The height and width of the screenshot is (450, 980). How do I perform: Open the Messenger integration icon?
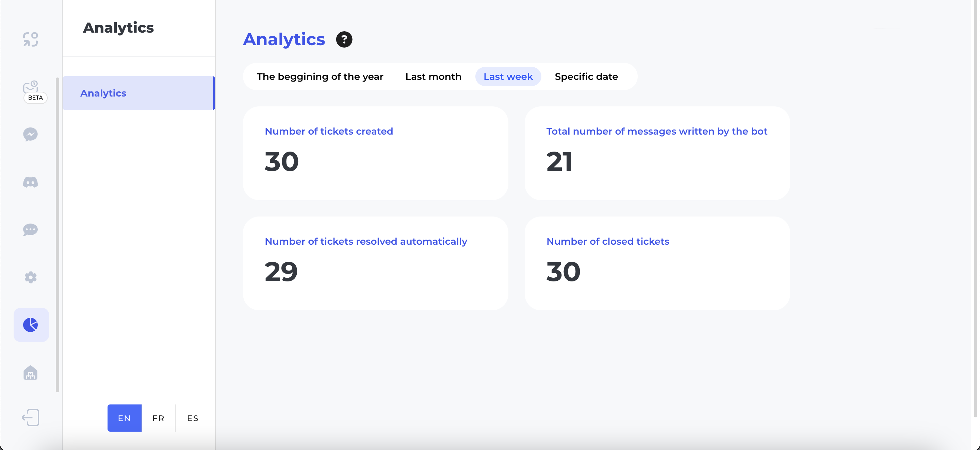30,135
